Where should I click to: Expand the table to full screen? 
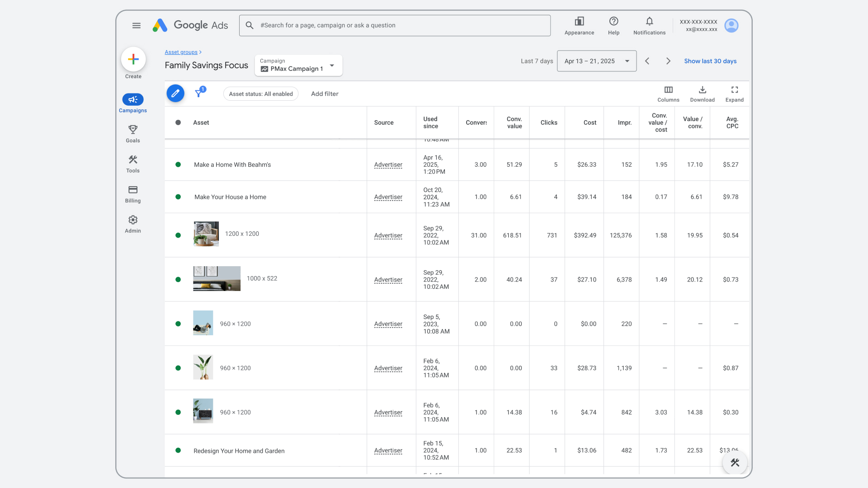[734, 94]
